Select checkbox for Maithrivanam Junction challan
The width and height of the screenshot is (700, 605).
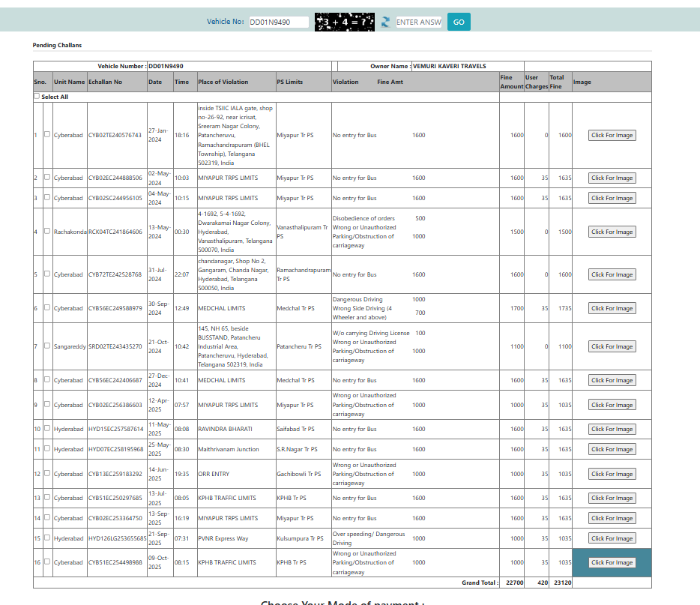47,449
